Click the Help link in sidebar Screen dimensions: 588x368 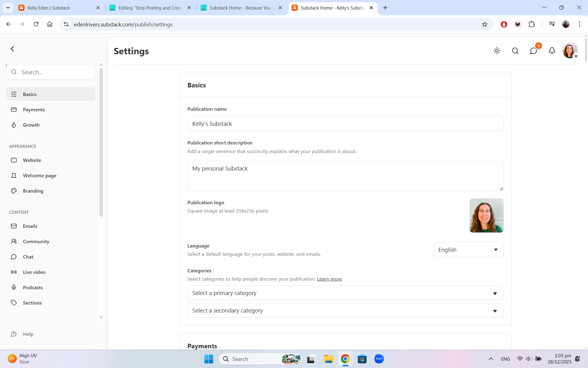tap(28, 334)
